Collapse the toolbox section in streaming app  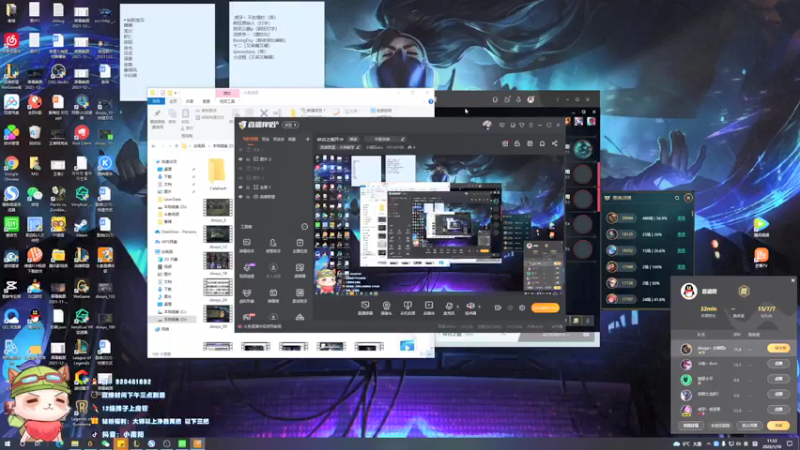(305, 227)
